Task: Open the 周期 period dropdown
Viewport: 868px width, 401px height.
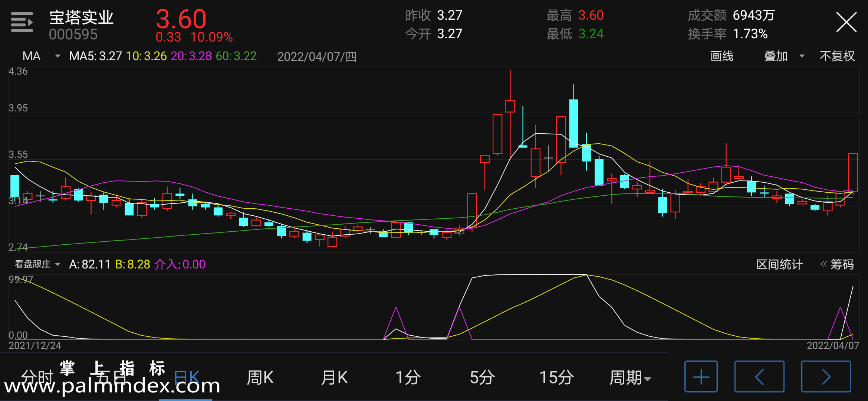Action: tap(630, 378)
